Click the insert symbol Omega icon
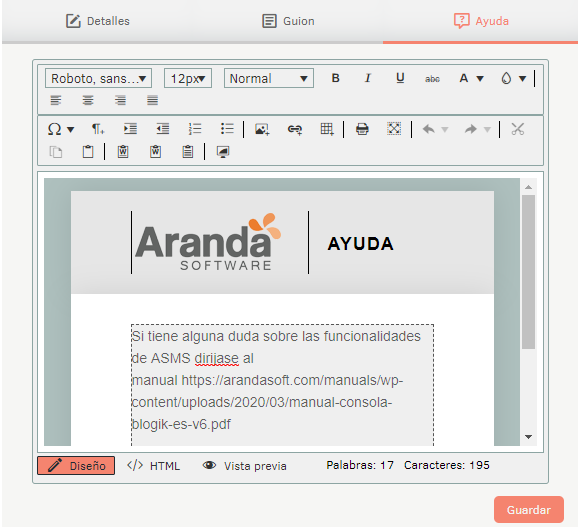 (55, 129)
